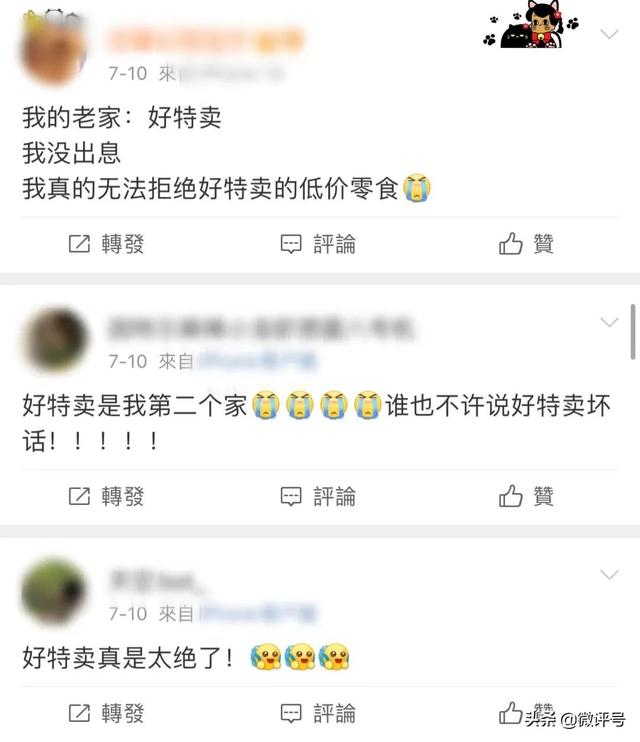The height and width of the screenshot is (742, 640).
Task: Open the comment icon on the first post
Action: [x=291, y=244]
